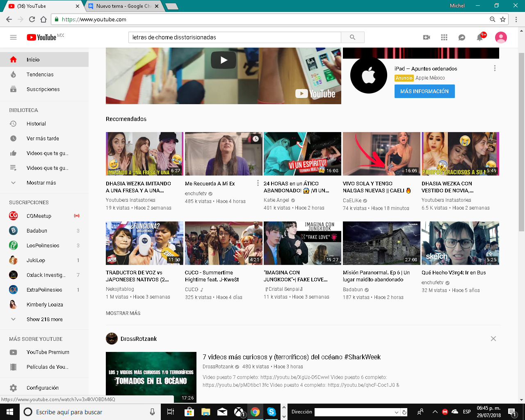The height and width of the screenshot is (420, 525).
Task: Open Task View on the taskbar
Action: 171,412
